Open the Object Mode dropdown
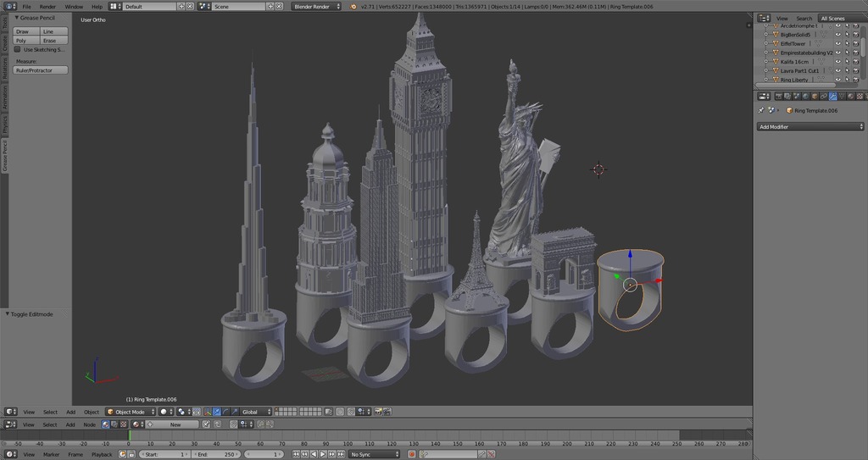 click(x=131, y=412)
